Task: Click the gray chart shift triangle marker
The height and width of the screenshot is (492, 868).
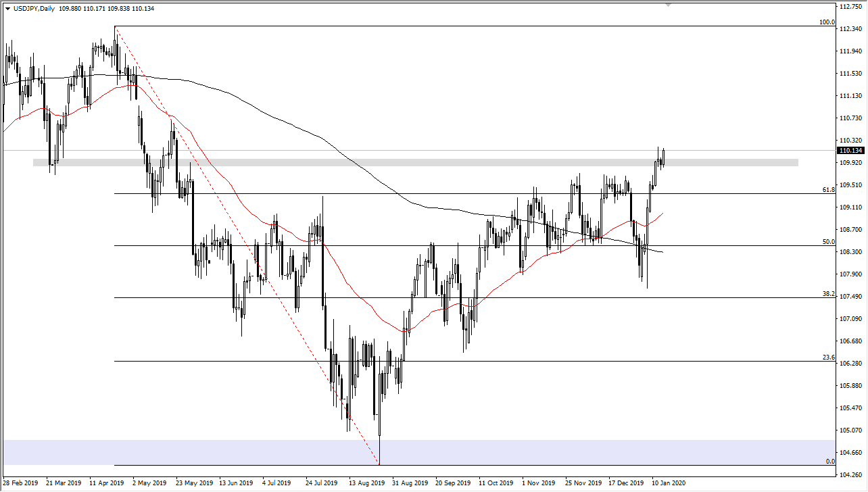Action: coord(669,5)
